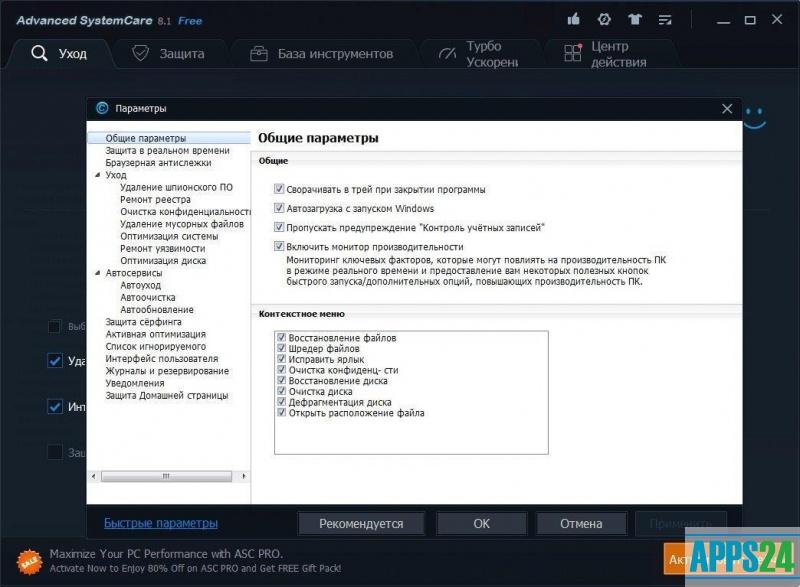Open Оптимизация системы settings

[169, 236]
